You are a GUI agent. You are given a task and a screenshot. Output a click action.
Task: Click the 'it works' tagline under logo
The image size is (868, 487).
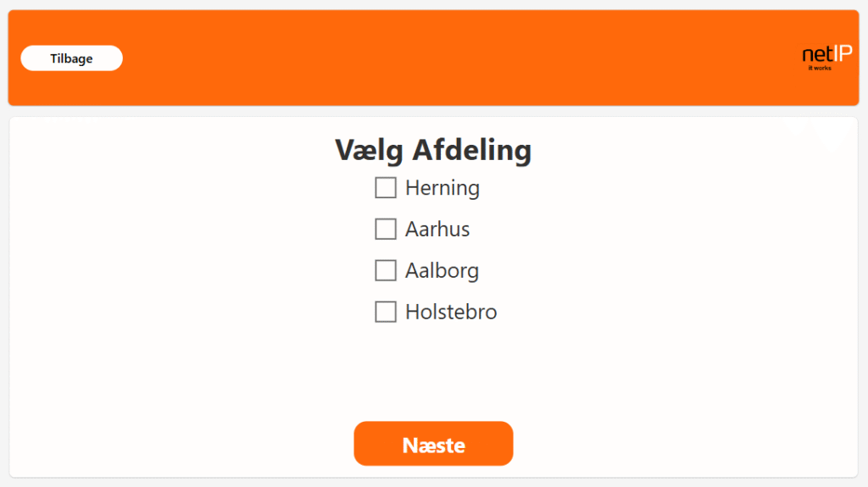pyautogui.click(x=820, y=68)
